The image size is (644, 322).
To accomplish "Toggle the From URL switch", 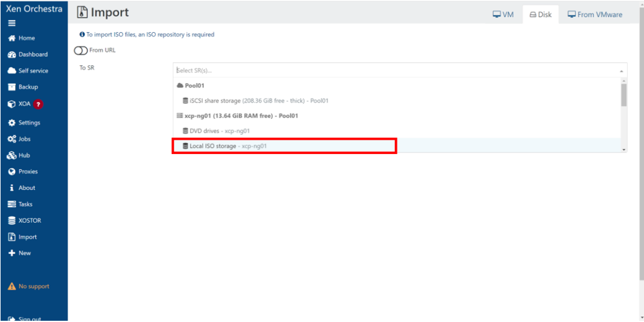I will coord(81,50).
